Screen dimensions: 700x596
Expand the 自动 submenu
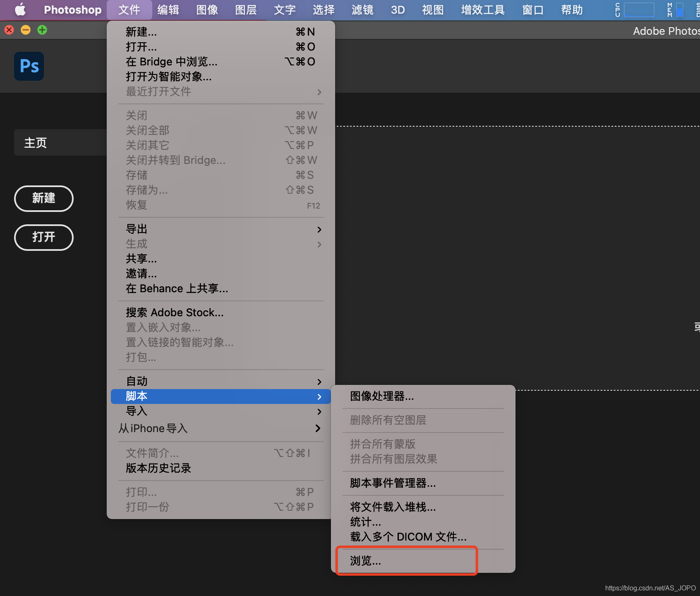136,381
